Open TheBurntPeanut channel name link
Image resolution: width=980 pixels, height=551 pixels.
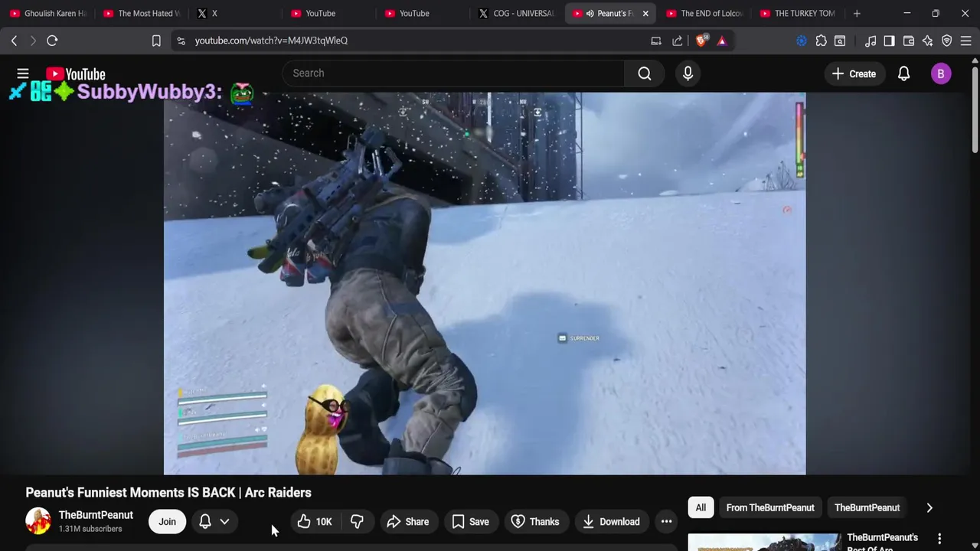click(96, 515)
